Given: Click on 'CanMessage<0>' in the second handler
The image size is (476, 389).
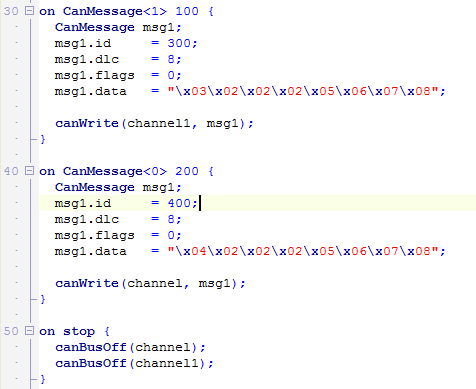Looking at the screenshot, I should pyautogui.click(x=115, y=171).
